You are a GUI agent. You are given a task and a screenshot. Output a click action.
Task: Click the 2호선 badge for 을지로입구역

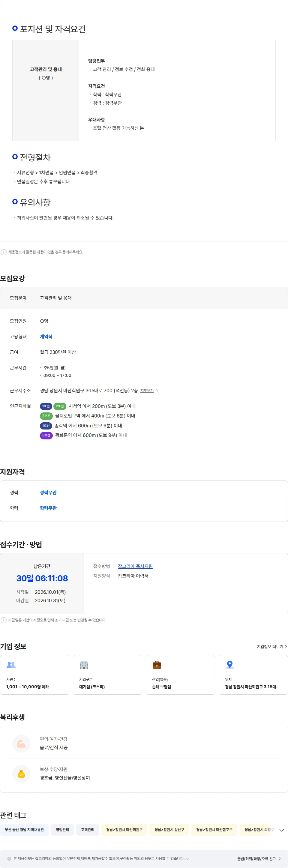pyautogui.click(x=46, y=416)
